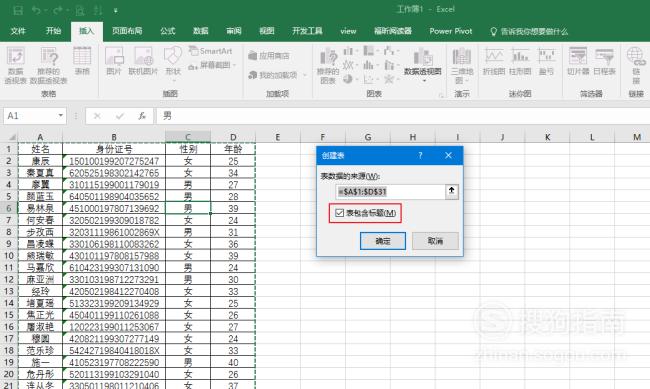This screenshot has width=650, height=389.
Task: Insert a Slicer from filters group
Action: click(578, 61)
